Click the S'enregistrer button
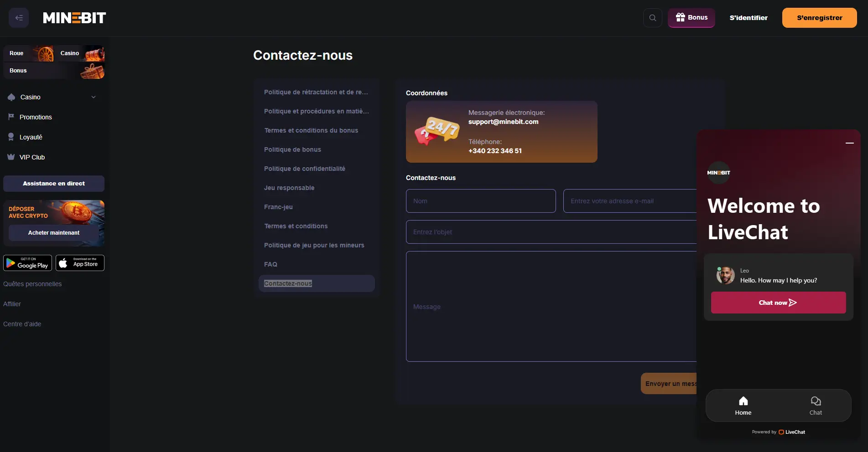The width and height of the screenshot is (868, 452). [819, 18]
